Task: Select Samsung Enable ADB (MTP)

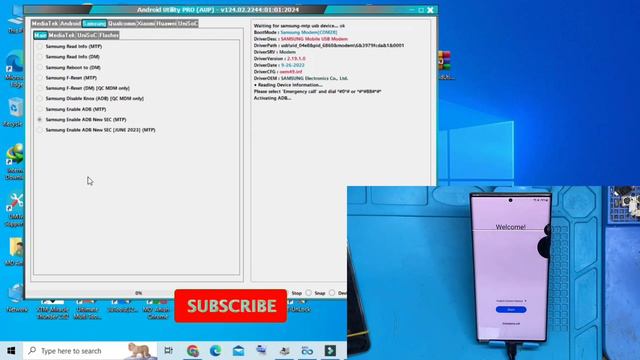Action: click(x=72, y=109)
